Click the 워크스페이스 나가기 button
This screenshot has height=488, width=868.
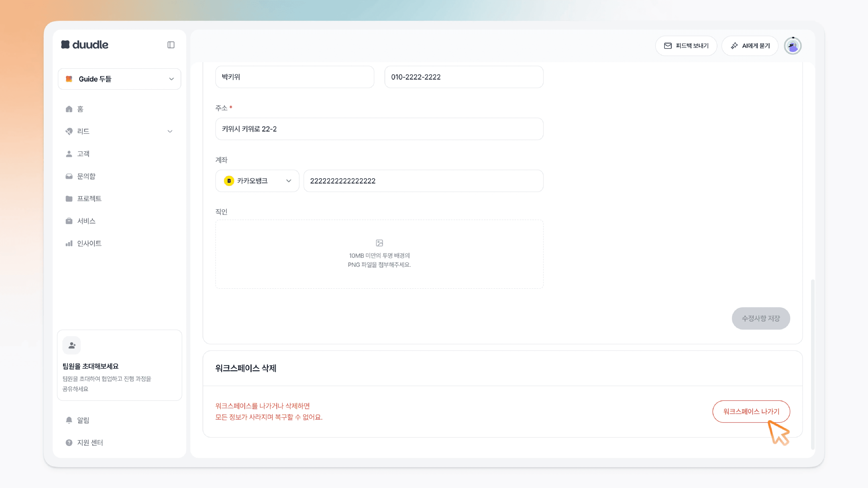point(751,411)
